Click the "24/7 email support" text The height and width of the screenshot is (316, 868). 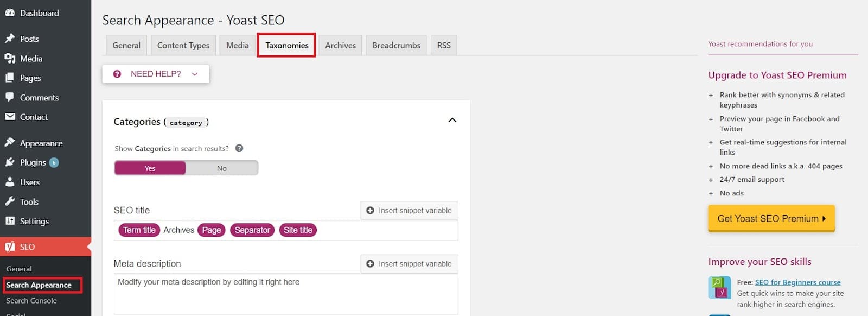click(x=752, y=180)
